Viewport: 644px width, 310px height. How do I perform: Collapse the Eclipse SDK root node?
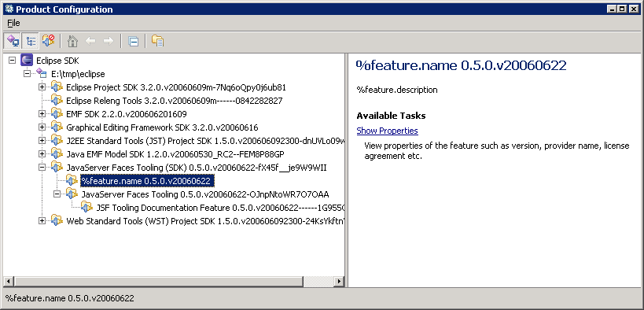pyautogui.click(x=13, y=61)
